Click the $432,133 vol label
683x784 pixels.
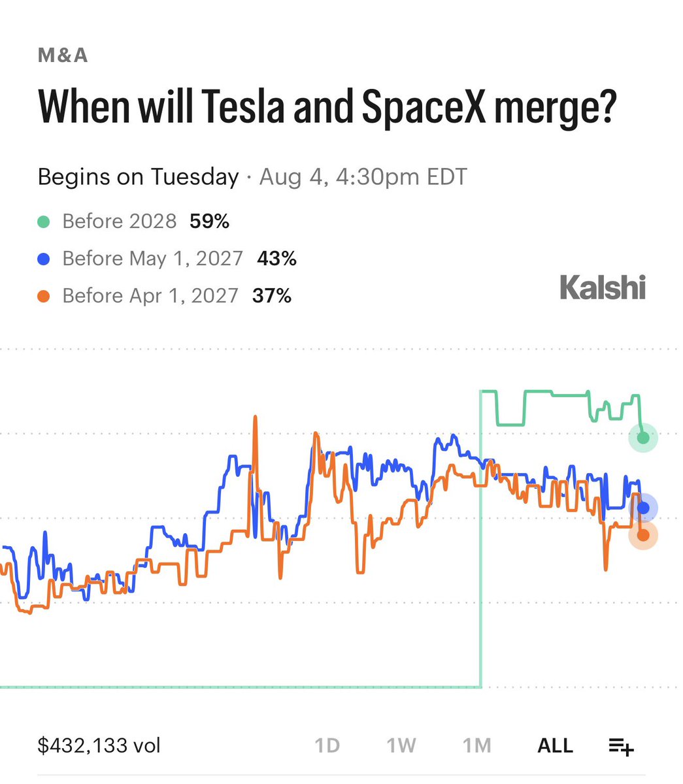[99, 745]
